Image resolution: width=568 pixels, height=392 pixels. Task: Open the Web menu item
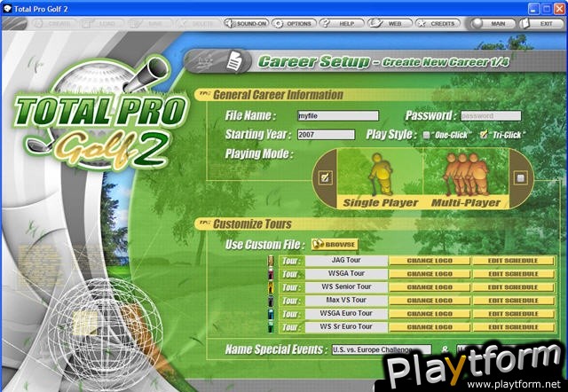click(390, 24)
